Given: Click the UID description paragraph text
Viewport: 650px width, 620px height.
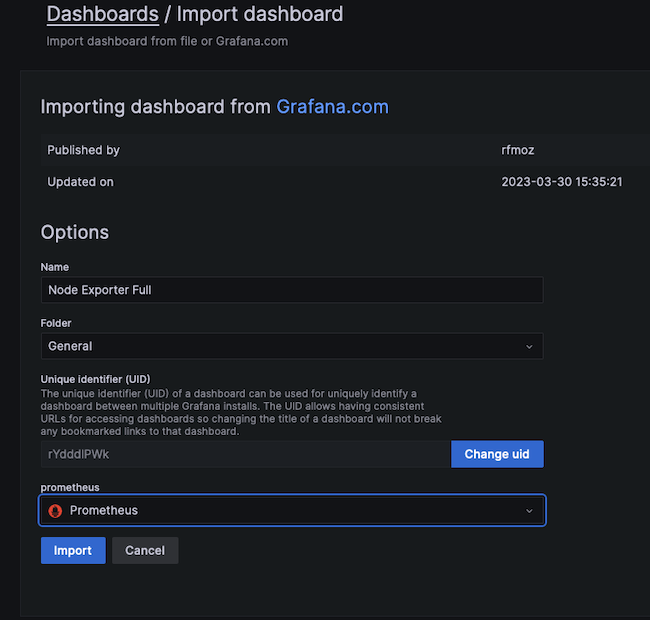Looking at the screenshot, I should 240,412.
